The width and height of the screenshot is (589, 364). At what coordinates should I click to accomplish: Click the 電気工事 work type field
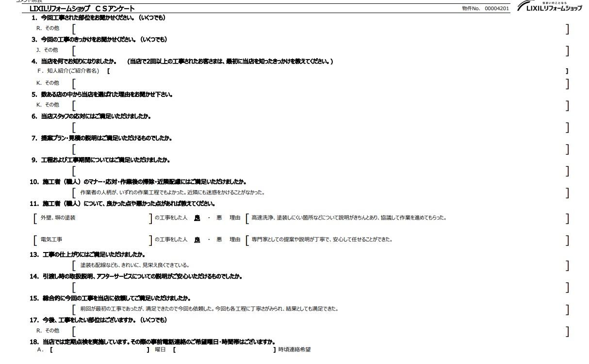click(x=93, y=240)
